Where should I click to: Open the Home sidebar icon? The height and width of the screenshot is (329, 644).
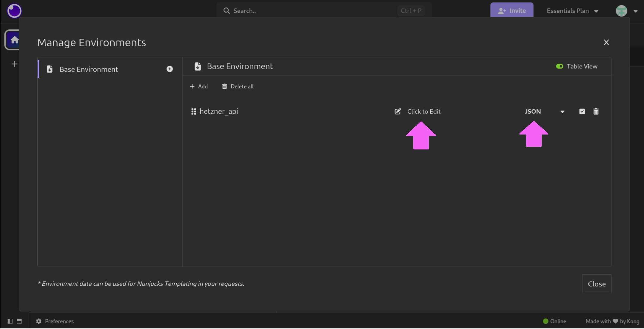click(14, 40)
